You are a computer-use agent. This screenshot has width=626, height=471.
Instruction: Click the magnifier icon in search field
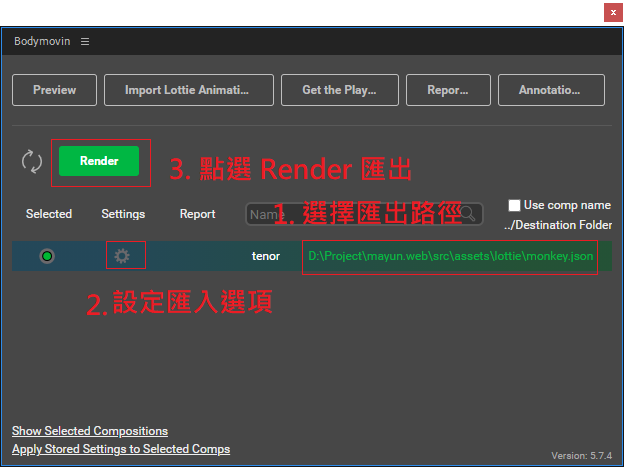(469, 214)
